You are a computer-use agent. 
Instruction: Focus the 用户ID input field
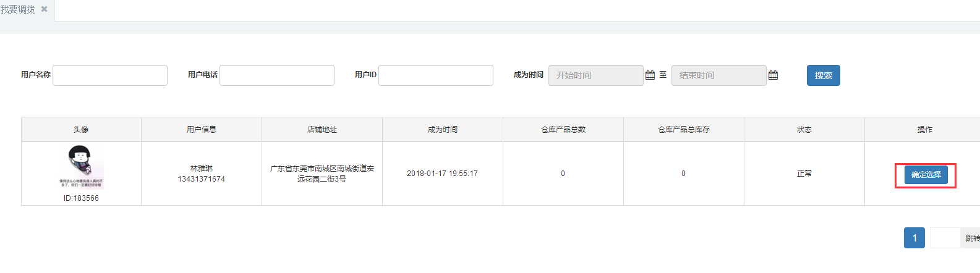click(x=436, y=75)
